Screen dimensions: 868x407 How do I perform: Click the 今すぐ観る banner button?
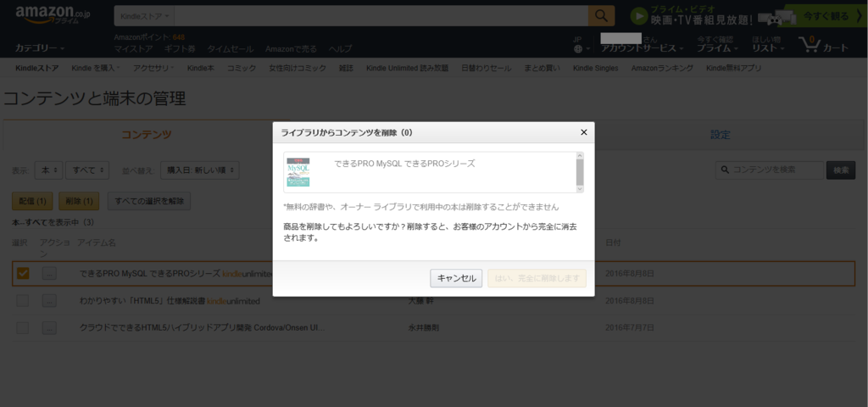pyautogui.click(x=825, y=17)
